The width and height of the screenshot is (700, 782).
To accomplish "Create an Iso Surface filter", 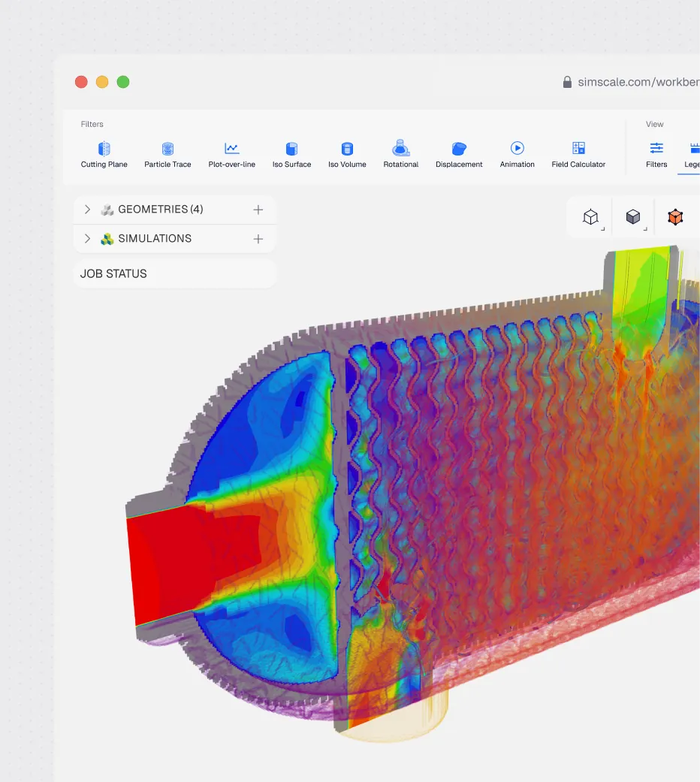I will click(291, 155).
